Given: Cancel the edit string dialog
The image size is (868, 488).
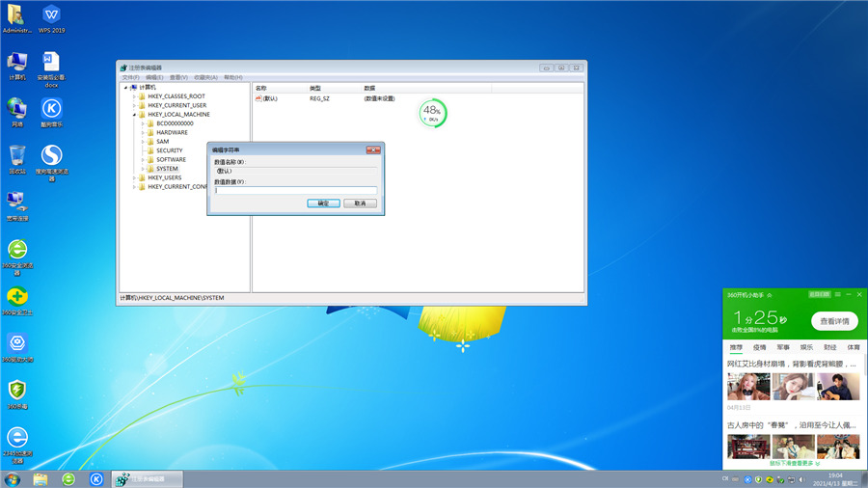Looking at the screenshot, I should pos(360,203).
